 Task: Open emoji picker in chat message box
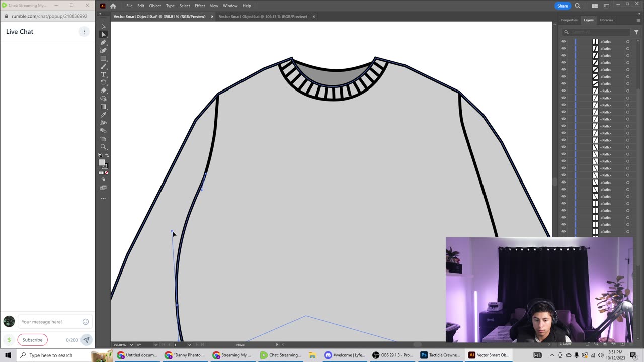pos(85,322)
